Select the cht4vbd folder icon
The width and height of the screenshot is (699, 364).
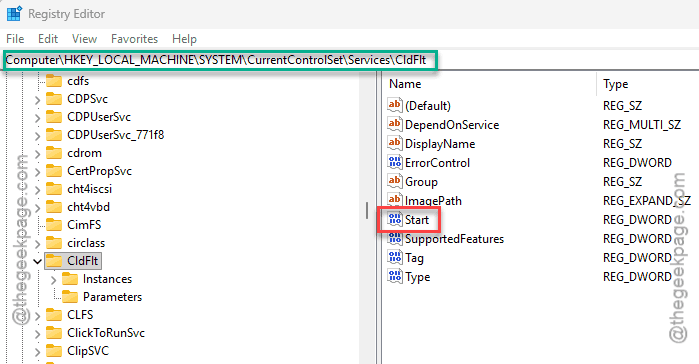tap(54, 207)
